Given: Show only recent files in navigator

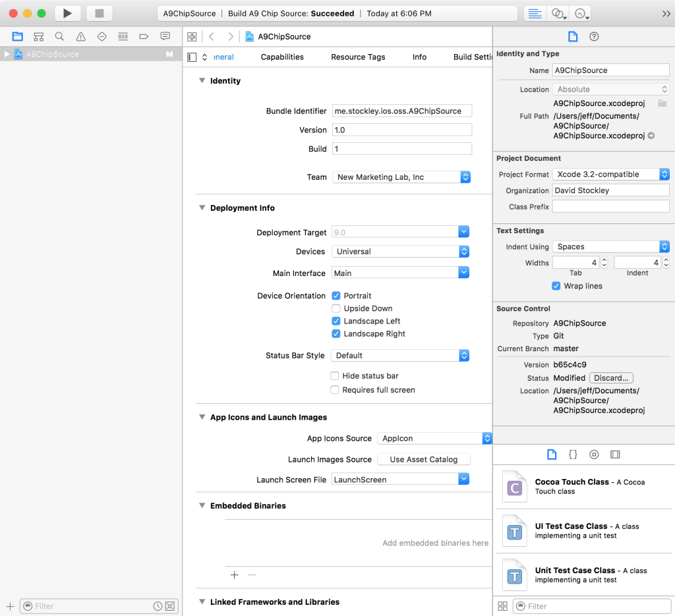Looking at the screenshot, I should point(158,606).
